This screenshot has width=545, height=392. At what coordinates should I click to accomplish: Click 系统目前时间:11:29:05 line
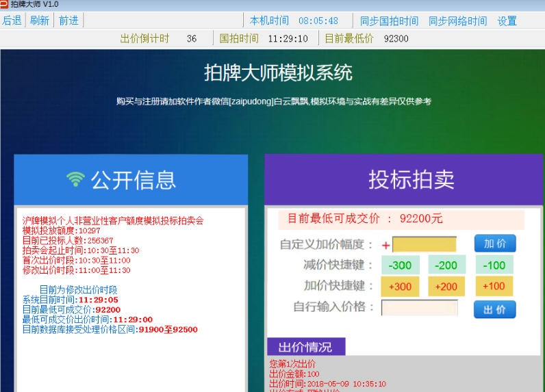point(71,300)
